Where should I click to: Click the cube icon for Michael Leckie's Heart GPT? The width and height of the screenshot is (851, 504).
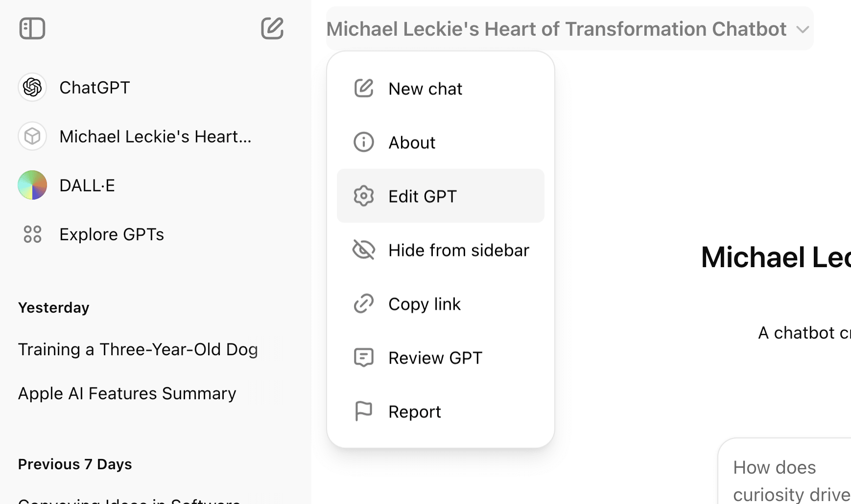(32, 136)
